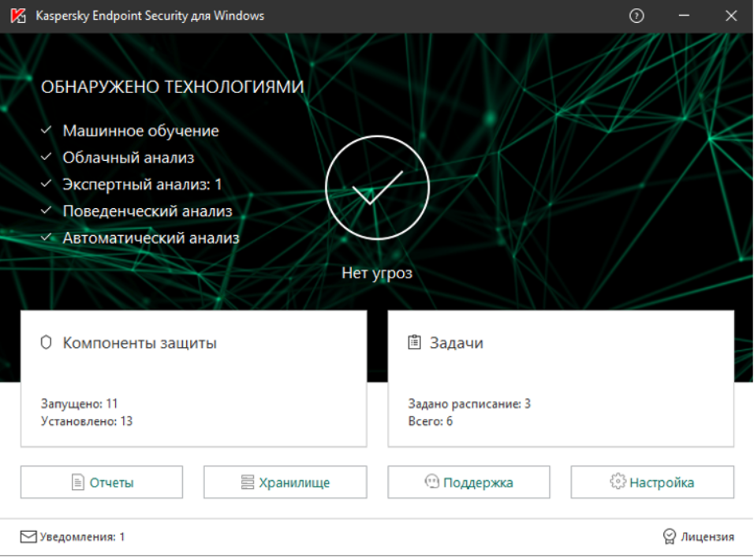Click the large checkmark status circle
This screenshot has height=560, width=754.
click(377, 188)
